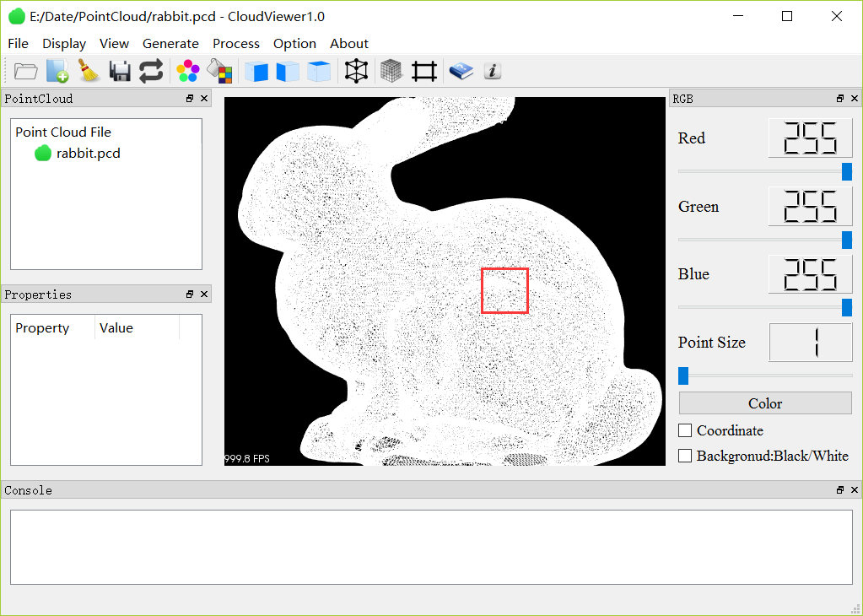Screen dimensions: 863x616
Task: Click the refresh arrows toolbar icon
Action: pos(151,71)
